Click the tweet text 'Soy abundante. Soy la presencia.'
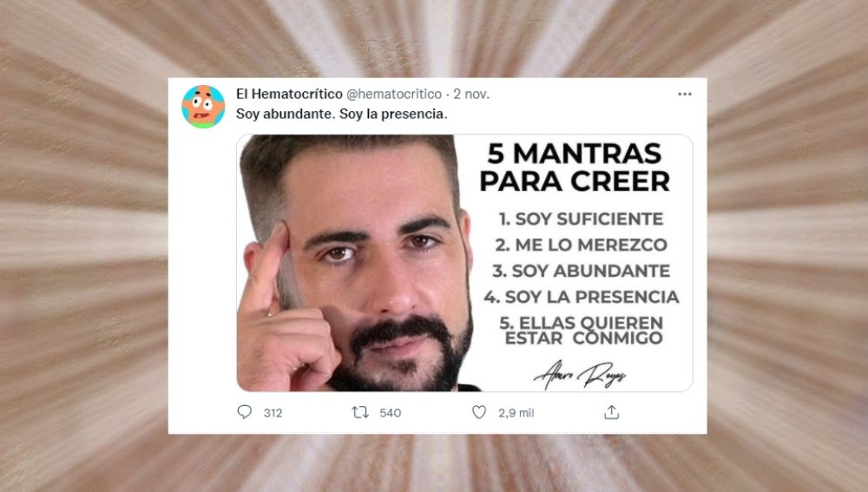Image resolution: width=868 pixels, height=492 pixels. (x=341, y=114)
